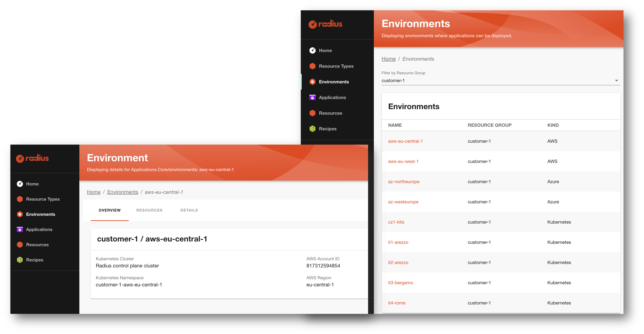
Task: Click Environments breadcrumb link in lower window
Action: click(x=123, y=192)
